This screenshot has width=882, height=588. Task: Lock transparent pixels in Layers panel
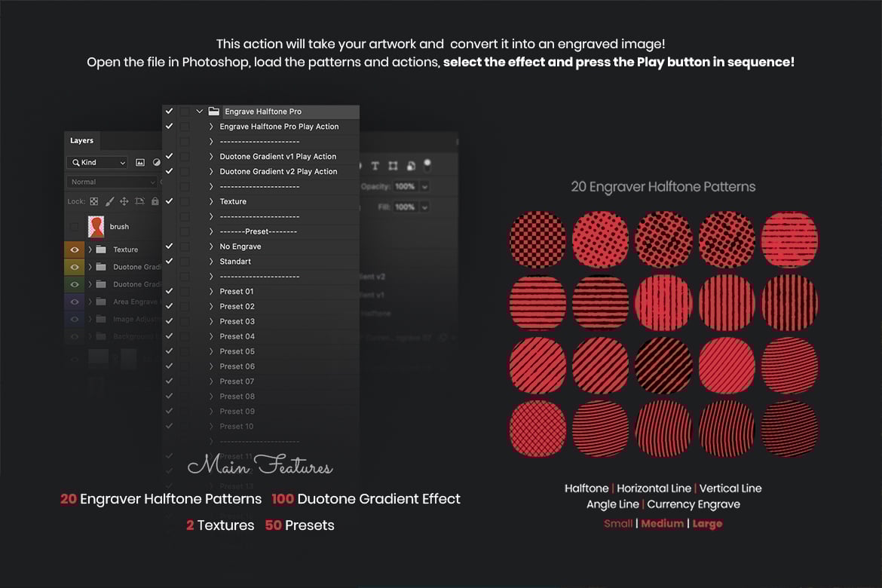(94, 201)
